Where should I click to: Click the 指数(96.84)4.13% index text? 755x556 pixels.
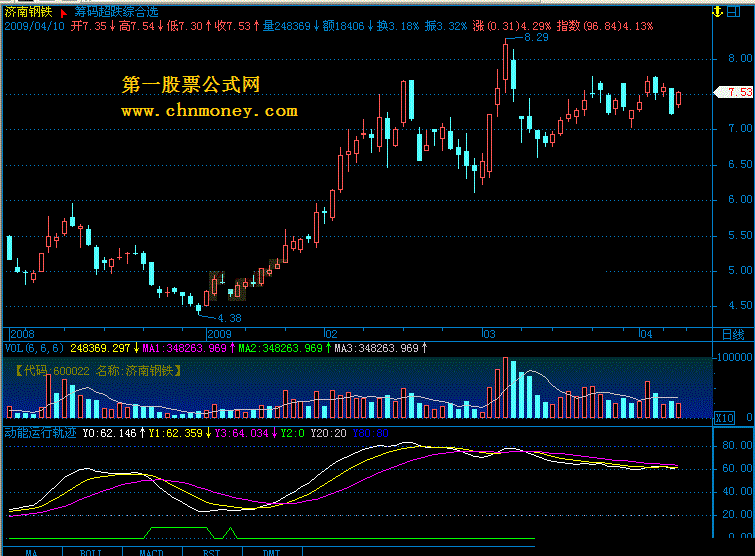click(605, 26)
